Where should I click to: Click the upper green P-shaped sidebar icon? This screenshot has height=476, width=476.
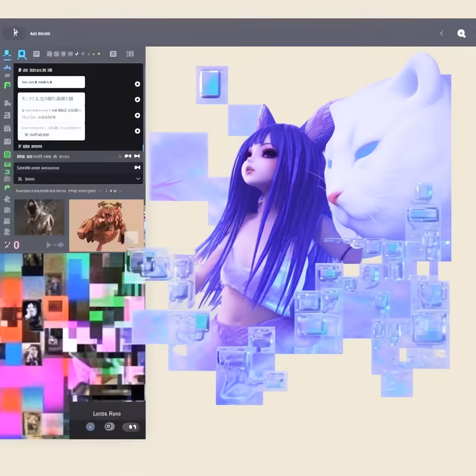pos(7,86)
